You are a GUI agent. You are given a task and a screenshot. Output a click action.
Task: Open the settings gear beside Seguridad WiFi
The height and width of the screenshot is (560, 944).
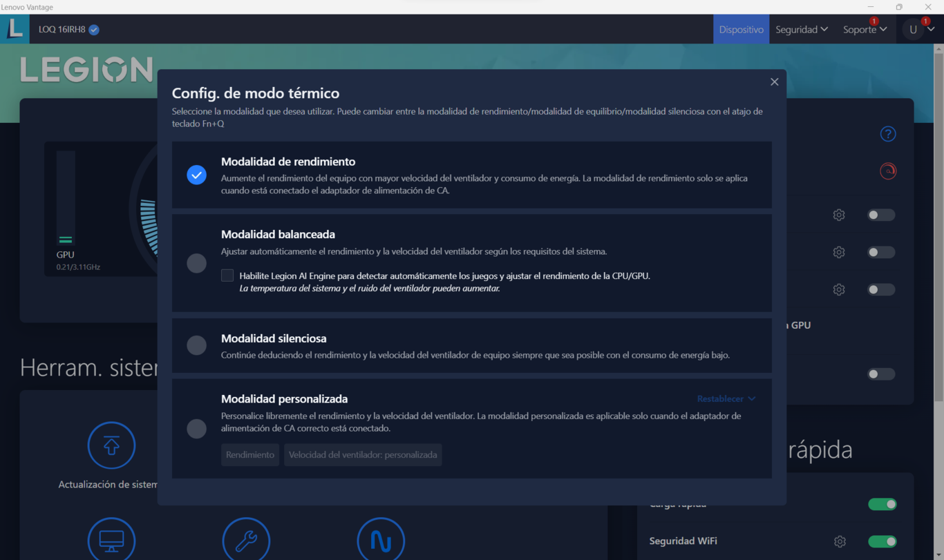[840, 541]
